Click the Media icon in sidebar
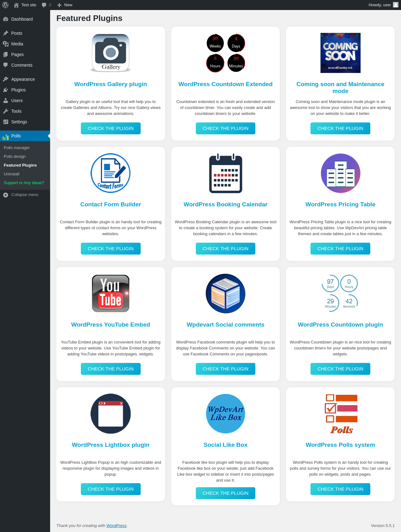This screenshot has height=532, width=401. point(6,44)
